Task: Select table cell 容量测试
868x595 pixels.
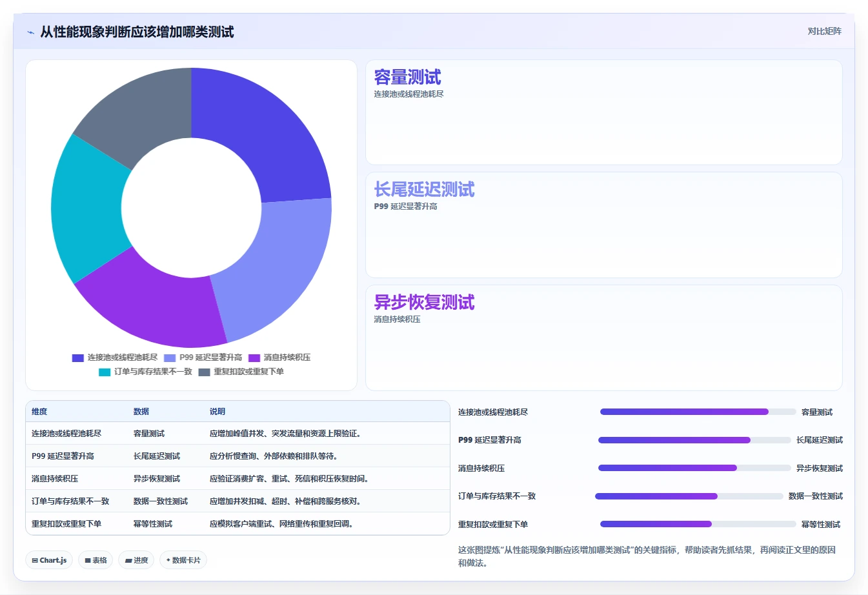Action: [149, 434]
